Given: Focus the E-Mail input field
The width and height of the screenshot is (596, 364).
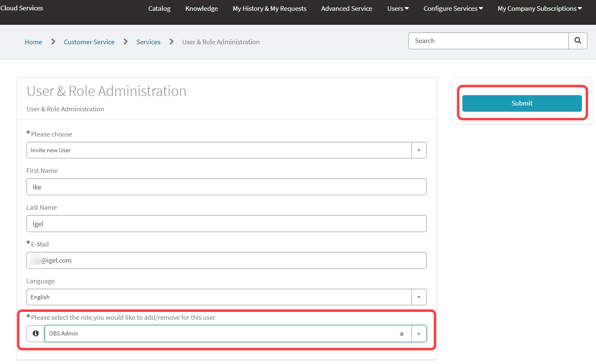Looking at the screenshot, I should point(226,261).
